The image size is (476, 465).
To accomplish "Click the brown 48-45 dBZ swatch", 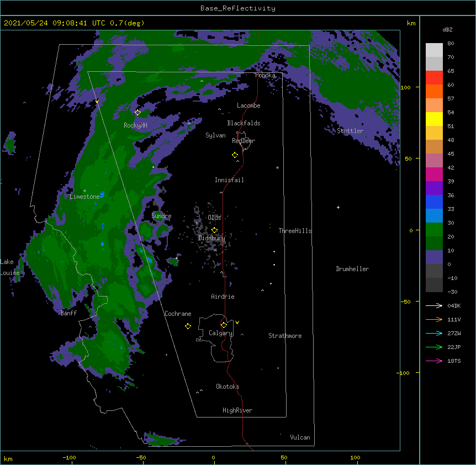I will (434, 146).
